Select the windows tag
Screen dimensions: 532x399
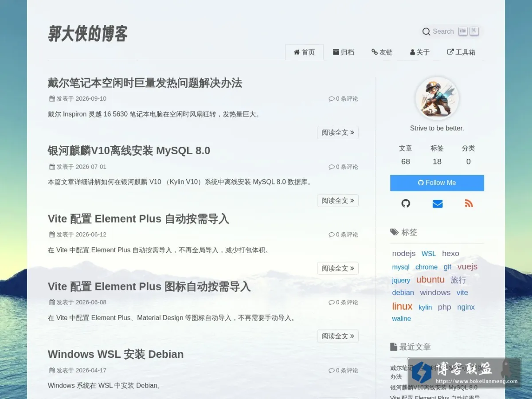click(x=435, y=293)
